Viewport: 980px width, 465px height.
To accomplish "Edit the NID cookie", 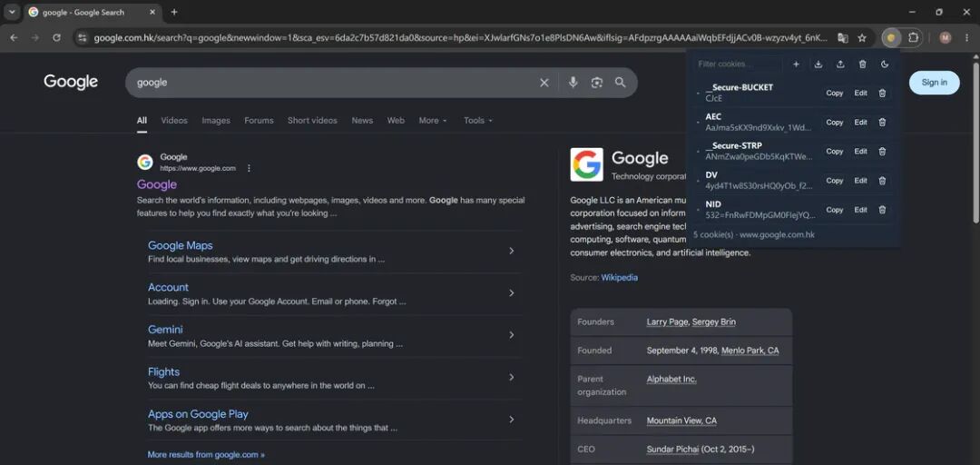I will (x=860, y=211).
